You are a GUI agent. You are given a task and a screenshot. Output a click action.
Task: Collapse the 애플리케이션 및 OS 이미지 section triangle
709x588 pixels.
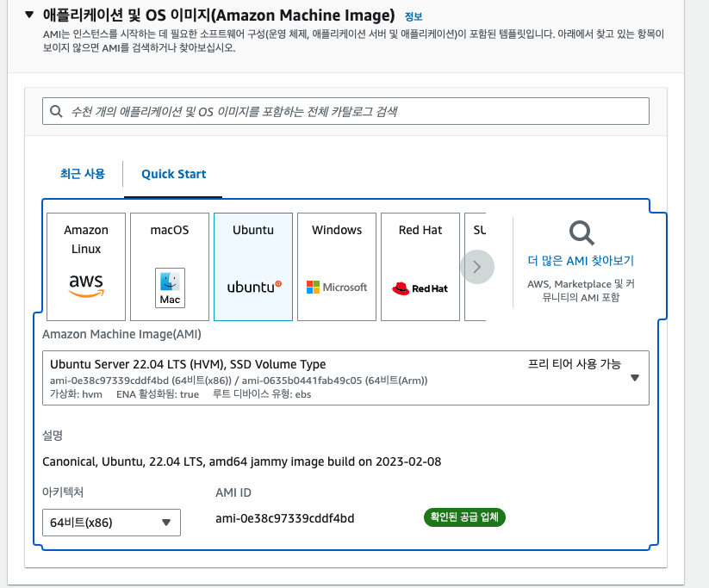(29, 15)
